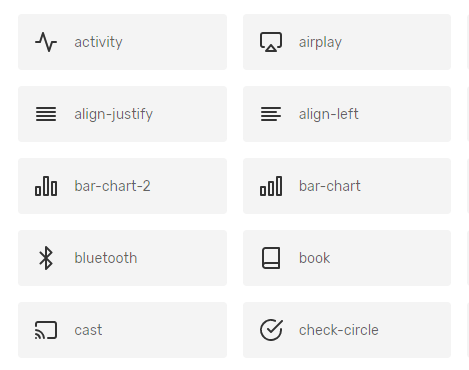Pick the align-justify lines icon
Screen dimensions: 469x370
(x=46, y=114)
